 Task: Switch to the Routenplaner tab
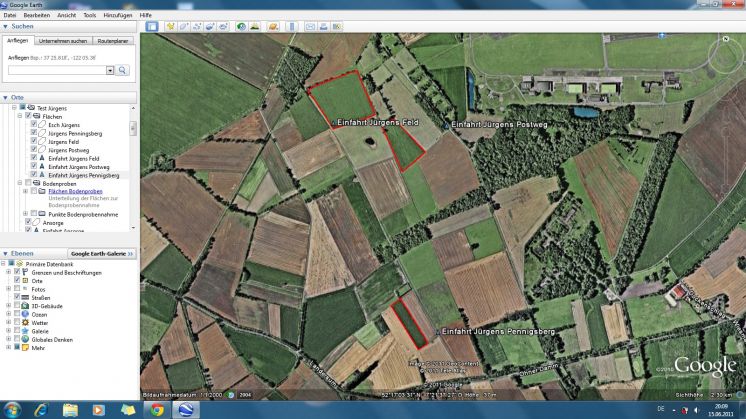pos(113,41)
